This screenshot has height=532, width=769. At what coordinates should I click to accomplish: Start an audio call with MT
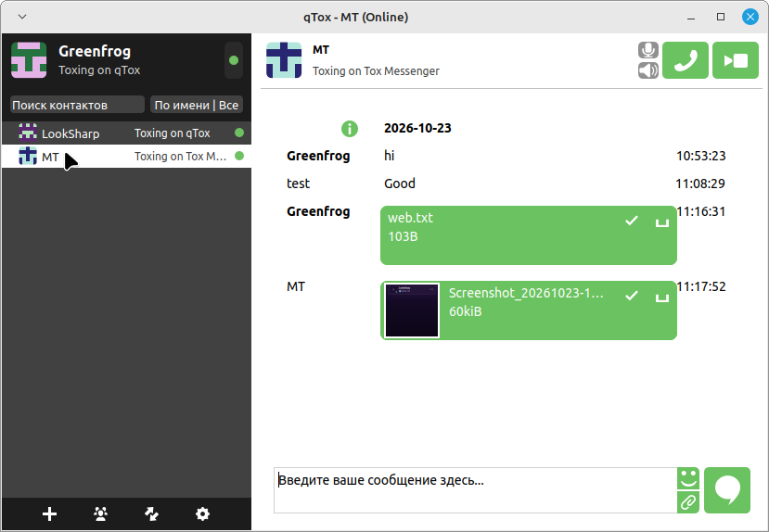[x=686, y=60]
